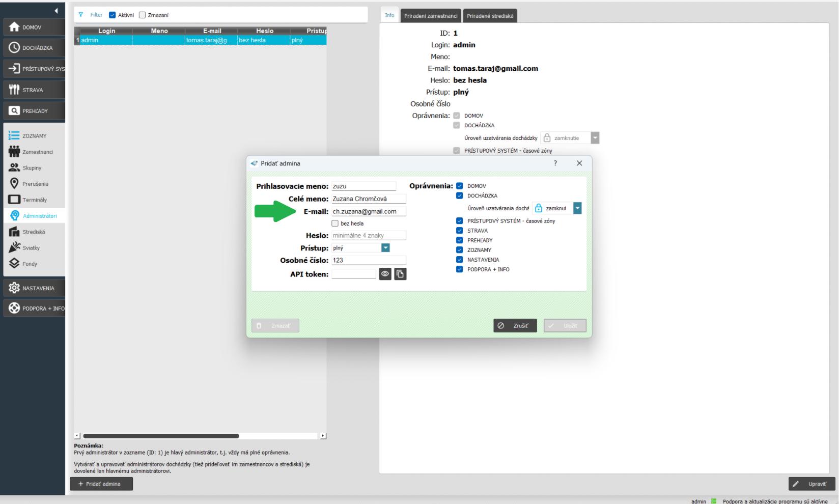Enable the 'bez hesla' checkbox
Image resolution: width=839 pixels, height=504 pixels.
coord(335,223)
